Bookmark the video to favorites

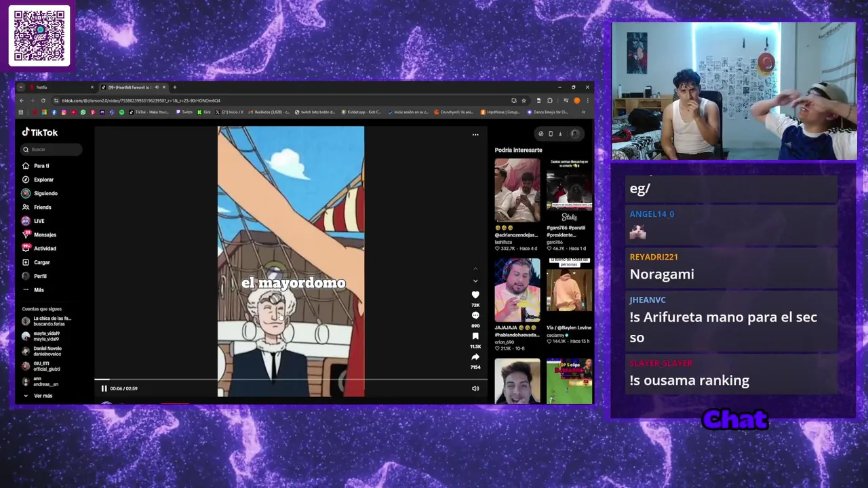click(475, 336)
